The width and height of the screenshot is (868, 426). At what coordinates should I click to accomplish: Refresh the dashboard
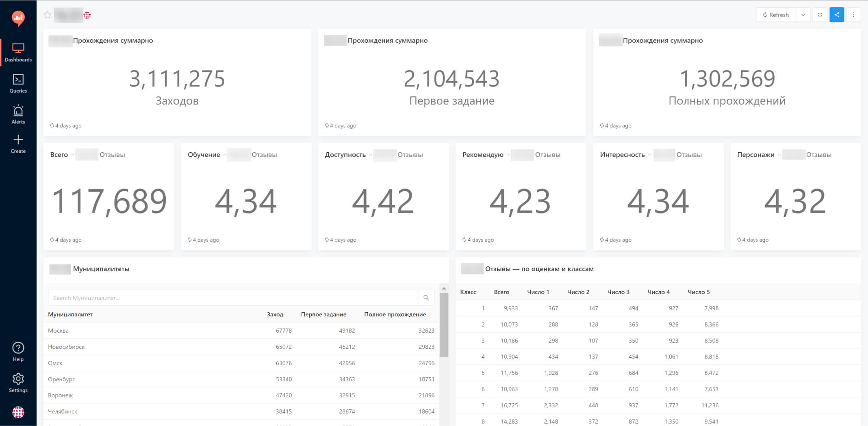click(776, 15)
